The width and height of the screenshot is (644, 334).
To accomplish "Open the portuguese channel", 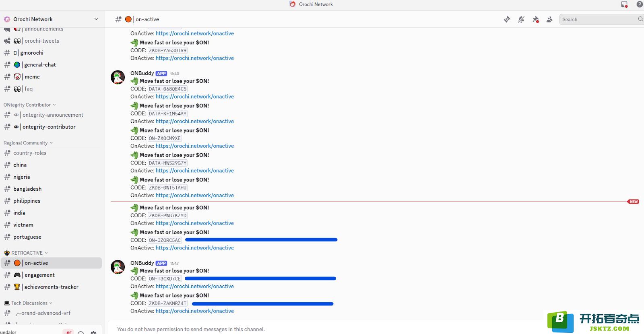I will 51,237.
